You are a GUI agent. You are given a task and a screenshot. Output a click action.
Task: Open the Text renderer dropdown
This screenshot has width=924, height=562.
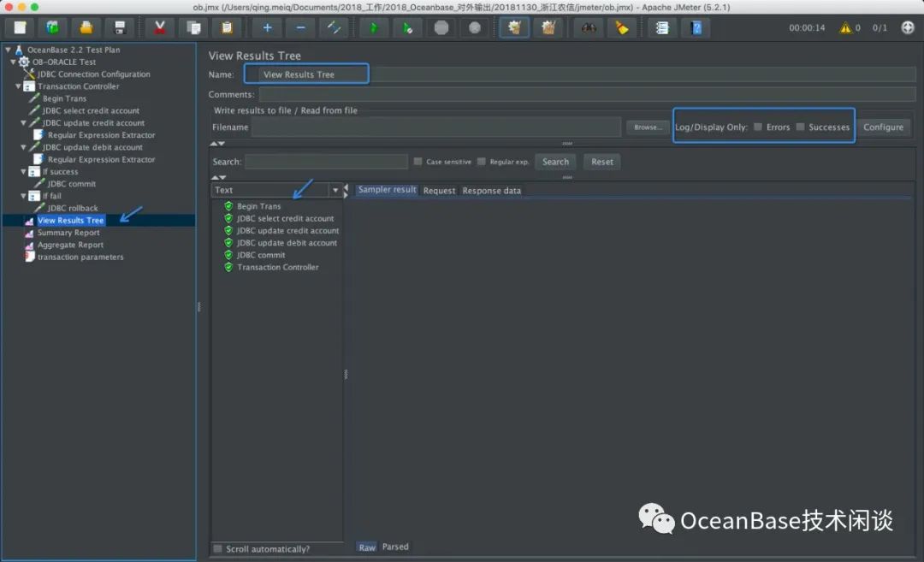pyautogui.click(x=335, y=190)
